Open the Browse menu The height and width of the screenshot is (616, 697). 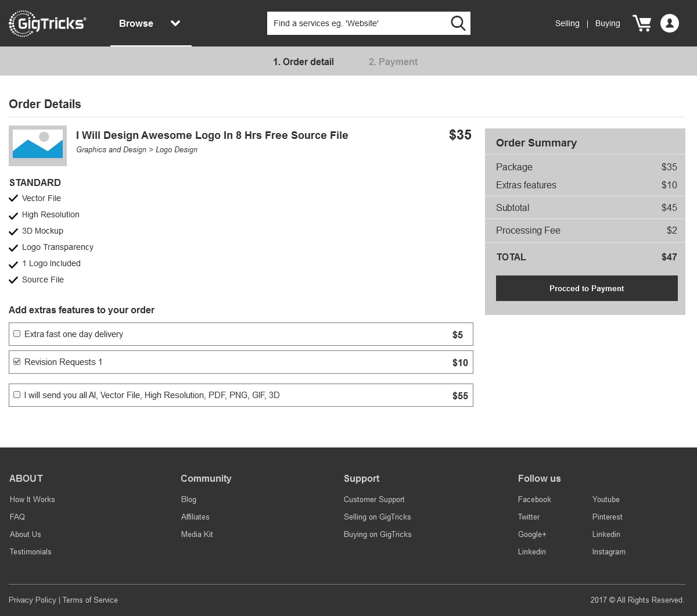136,23
